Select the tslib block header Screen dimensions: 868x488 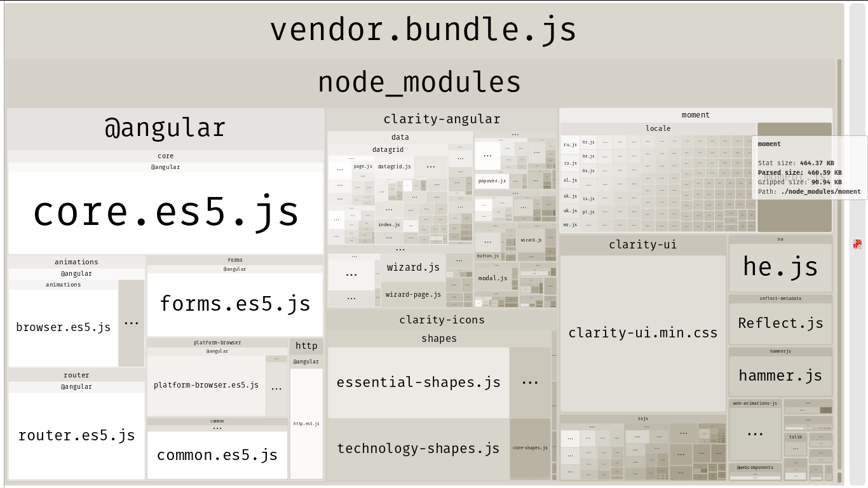[x=796, y=437]
